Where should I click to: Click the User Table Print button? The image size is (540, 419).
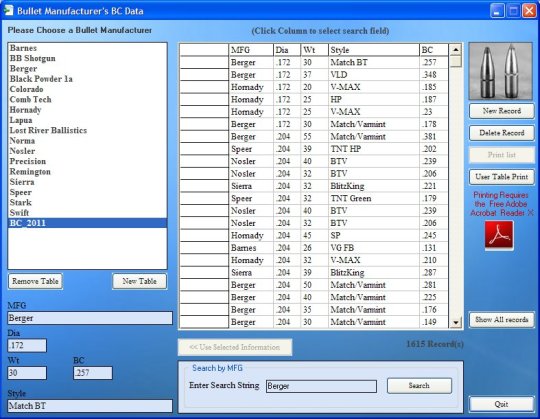click(x=501, y=177)
